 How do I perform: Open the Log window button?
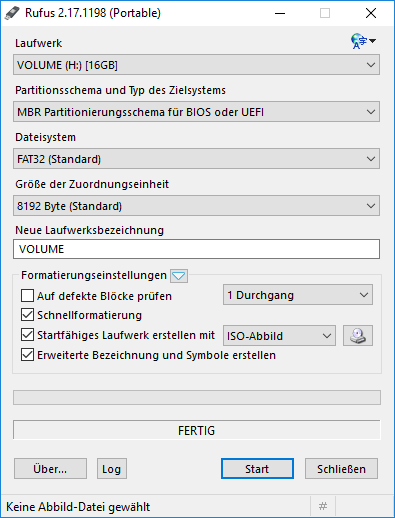[x=112, y=469]
